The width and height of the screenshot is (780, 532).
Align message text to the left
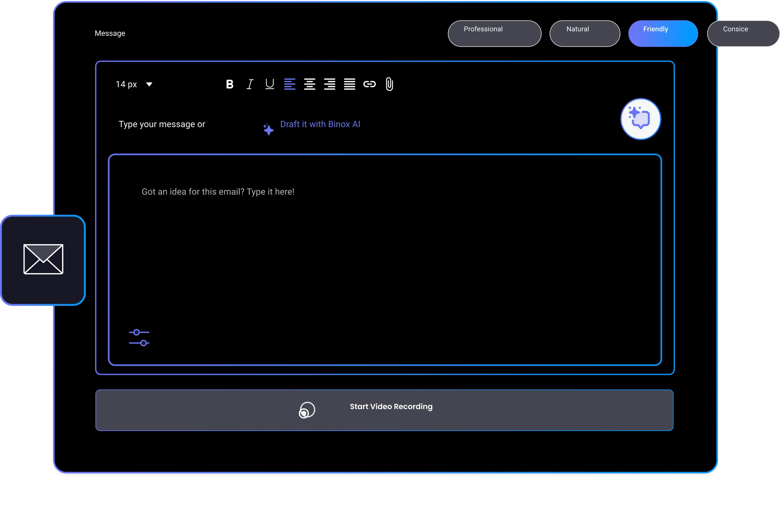[x=290, y=84]
